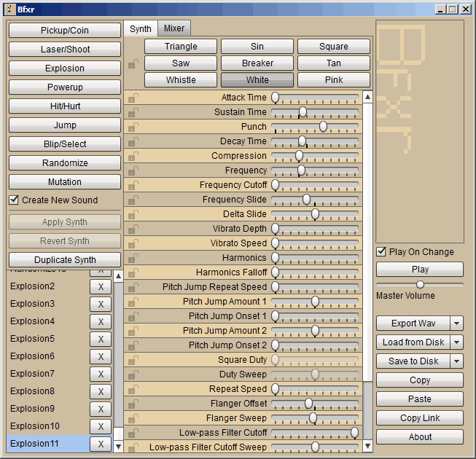The height and width of the screenshot is (459, 476).
Task: Click the Duplicate Synth button
Action: 65,259
